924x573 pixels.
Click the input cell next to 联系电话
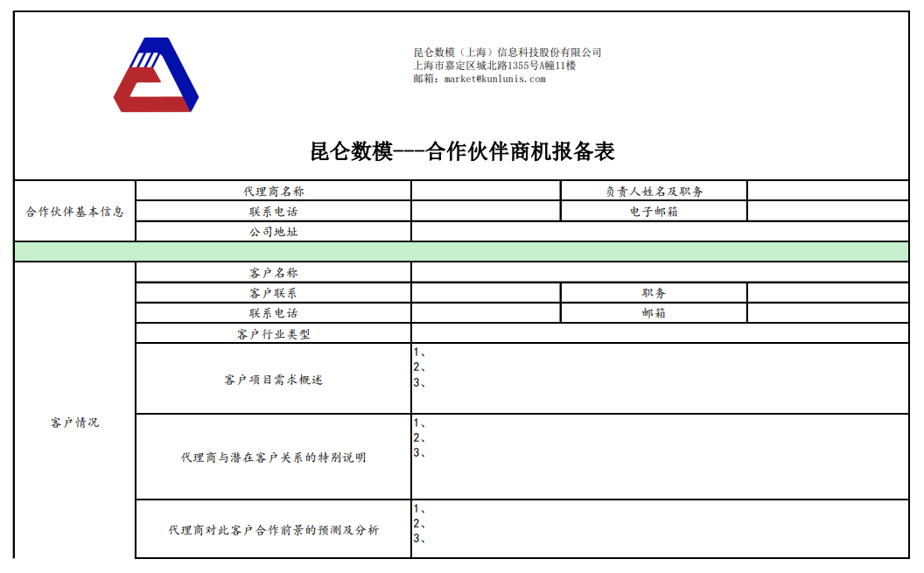pyautogui.click(x=484, y=210)
